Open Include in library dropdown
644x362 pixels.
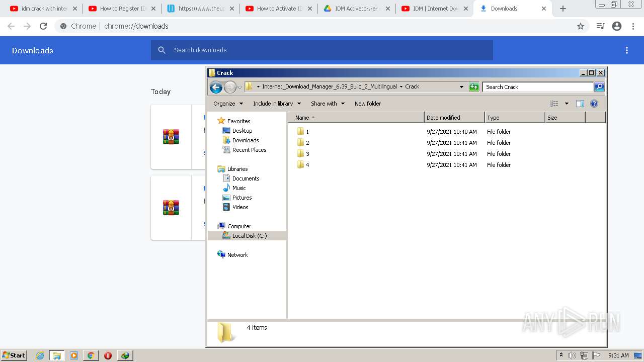point(277,104)
